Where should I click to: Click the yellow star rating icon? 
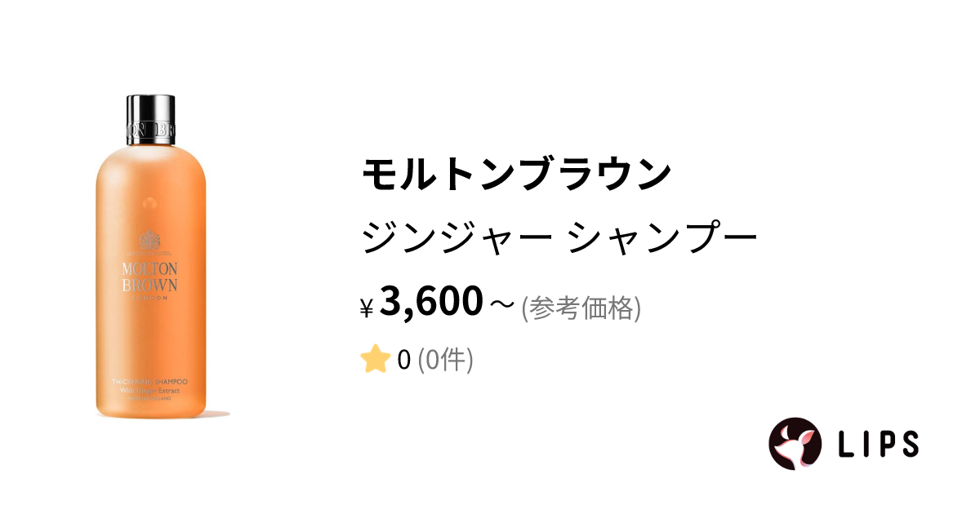(375, 359)
